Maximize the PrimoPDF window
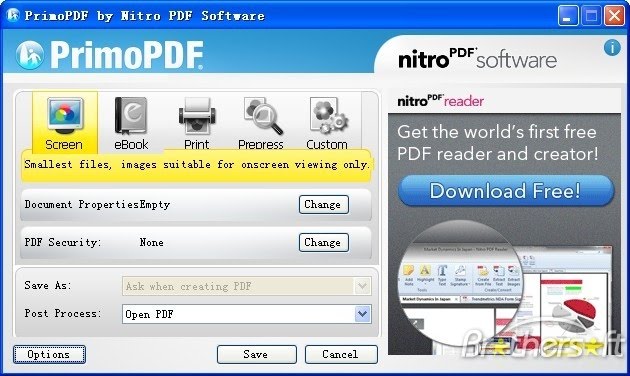Screen dimensions: 630x376 tap(591, 16)
